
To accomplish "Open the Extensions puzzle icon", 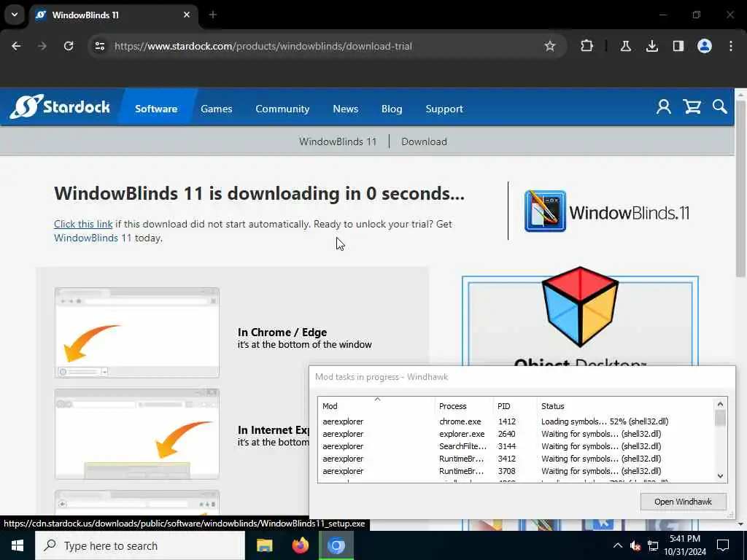I will click(x=587, y=46).
